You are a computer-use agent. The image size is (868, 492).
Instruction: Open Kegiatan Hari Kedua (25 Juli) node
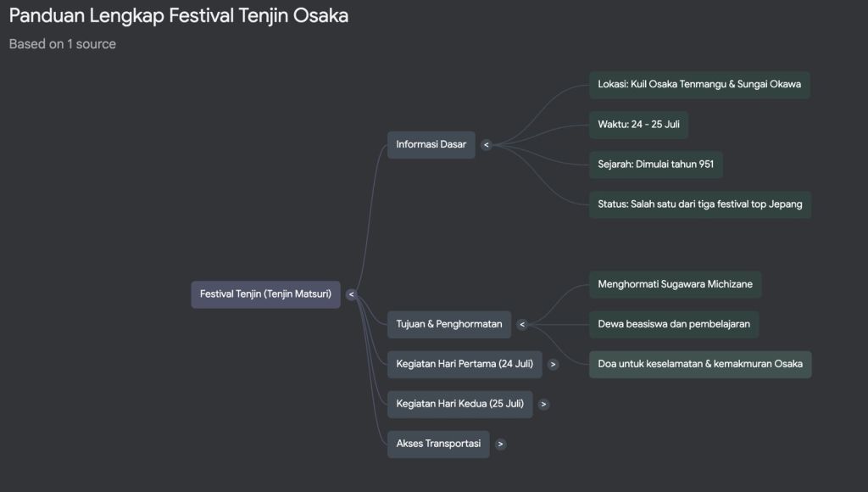[x=459, y=404]
